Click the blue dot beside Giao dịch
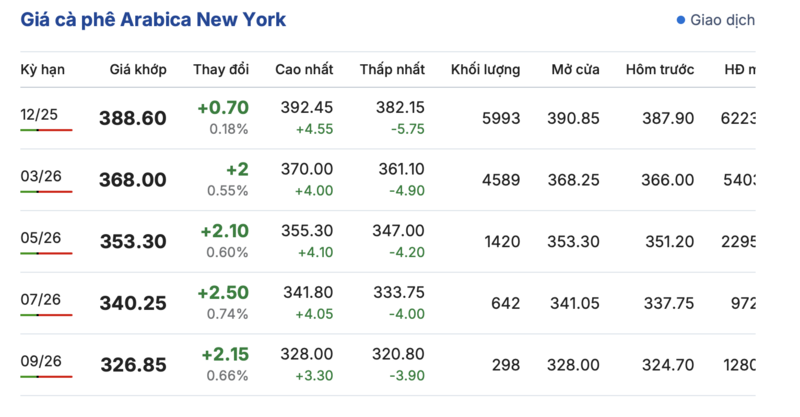This screenshot has width=800, height=417. [x=681, y=20]
